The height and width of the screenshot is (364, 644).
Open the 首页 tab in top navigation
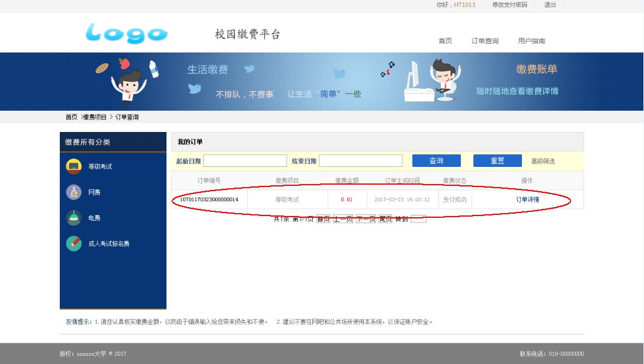pos(445,41)
